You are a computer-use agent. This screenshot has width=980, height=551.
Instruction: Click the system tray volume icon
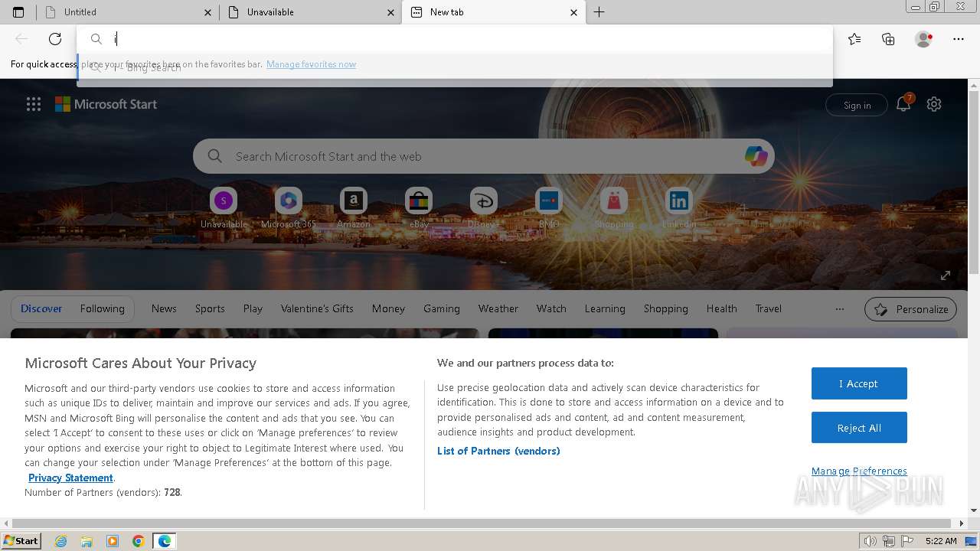pos(871,541)
